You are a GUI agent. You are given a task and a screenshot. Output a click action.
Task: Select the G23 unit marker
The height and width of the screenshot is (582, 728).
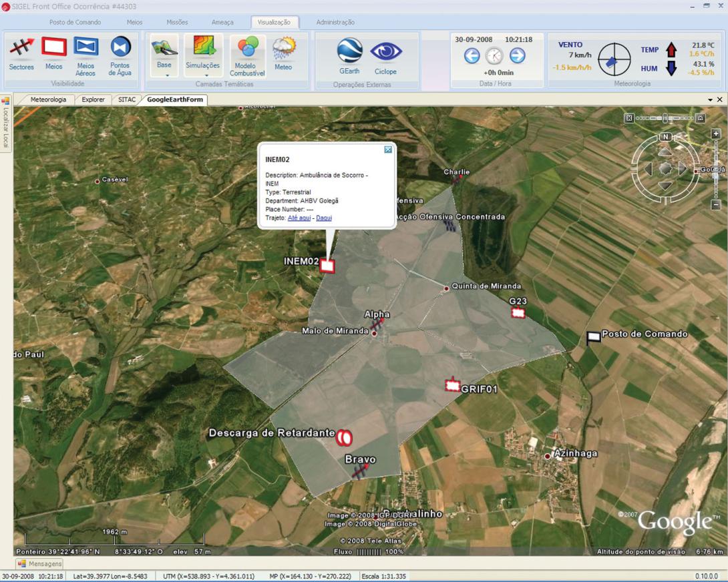click(x=518, y=313)
